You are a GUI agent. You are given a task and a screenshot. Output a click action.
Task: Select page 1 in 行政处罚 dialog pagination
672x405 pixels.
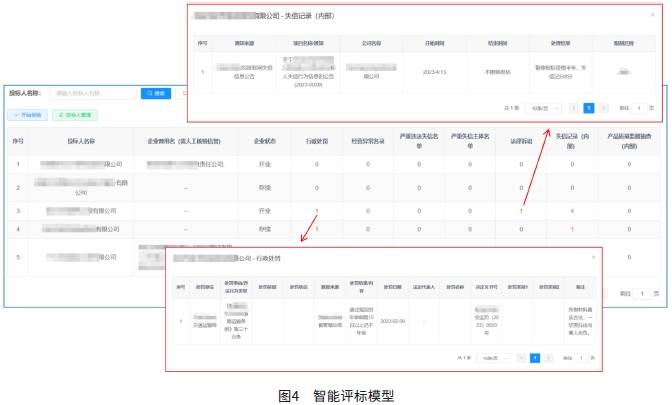click(x=535, y=358)
